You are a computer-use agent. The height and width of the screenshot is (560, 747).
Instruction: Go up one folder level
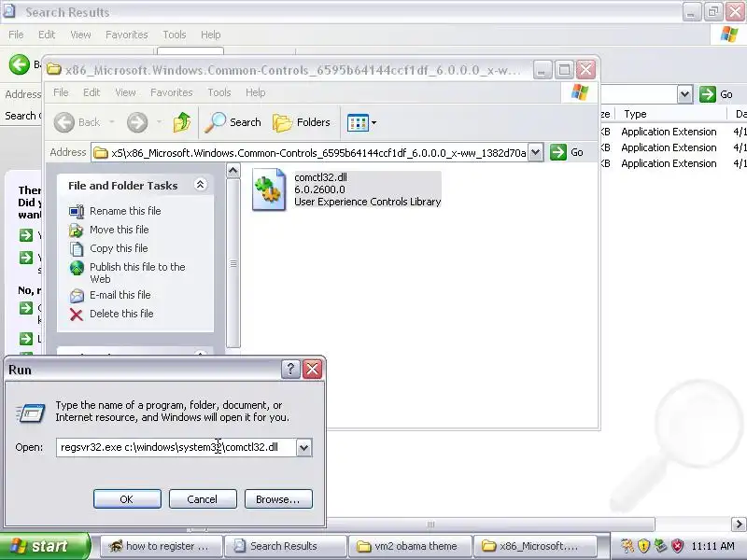point(181,122)
